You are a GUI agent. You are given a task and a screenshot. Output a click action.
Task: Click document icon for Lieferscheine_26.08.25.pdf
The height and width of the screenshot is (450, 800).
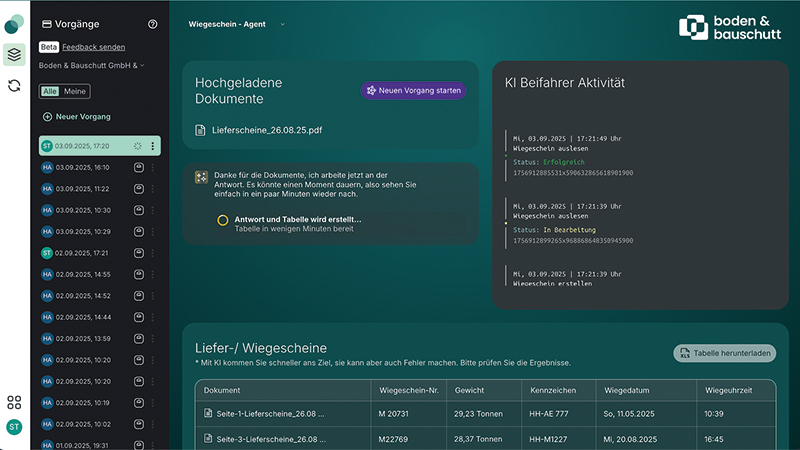(200, 130)
